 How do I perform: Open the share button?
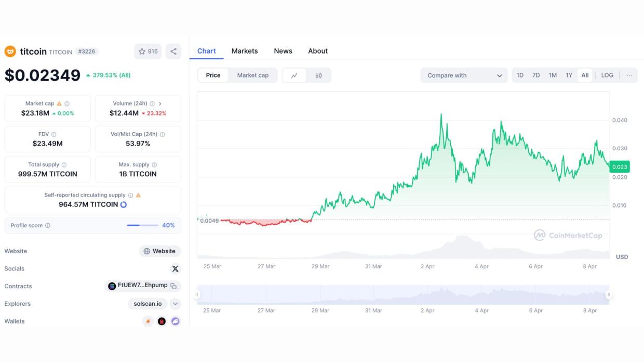point(173,51)
